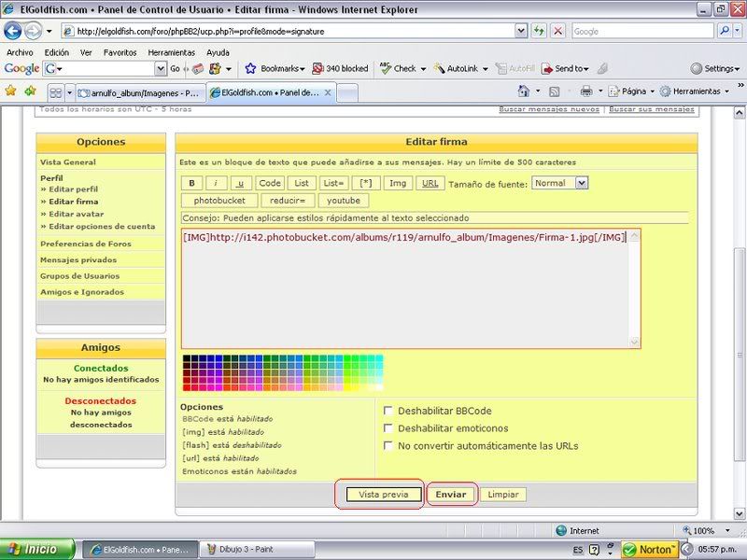Viewport: 747px width, 560px height.
Task: Click the Limpiar button
Action: [503, 495]
